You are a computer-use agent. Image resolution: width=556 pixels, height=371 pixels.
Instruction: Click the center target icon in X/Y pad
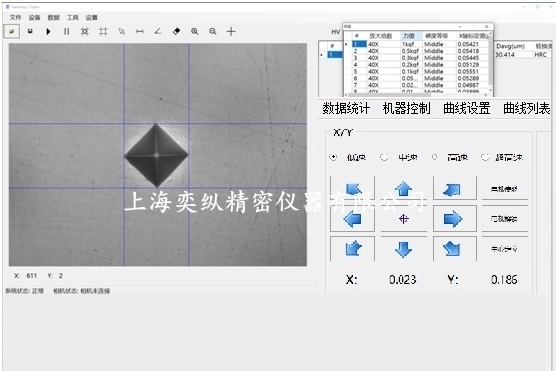click(404, 219)
